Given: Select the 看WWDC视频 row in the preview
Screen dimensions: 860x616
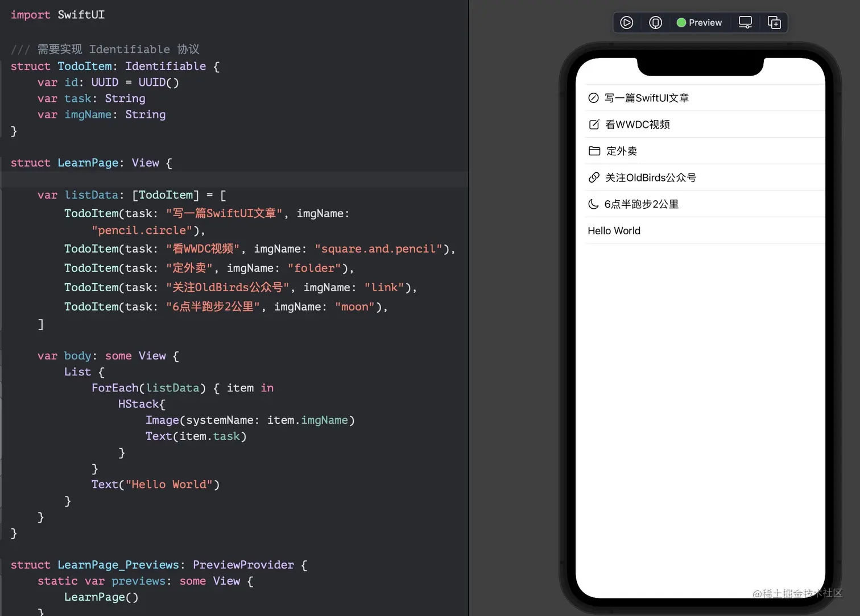Looking at the screenshot, I should click(x=701, y=125).
